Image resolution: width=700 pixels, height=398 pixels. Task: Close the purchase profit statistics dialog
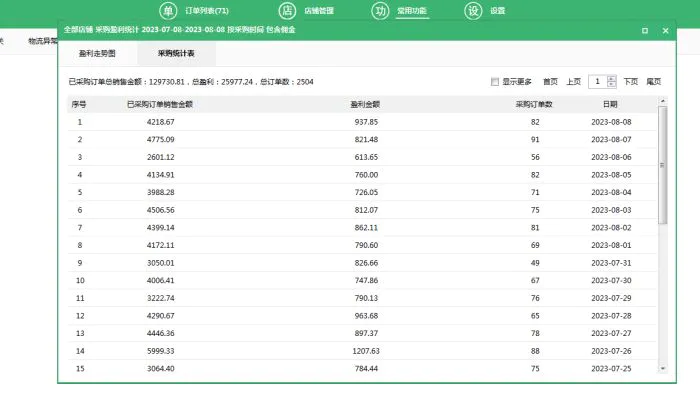click(665, 31)
